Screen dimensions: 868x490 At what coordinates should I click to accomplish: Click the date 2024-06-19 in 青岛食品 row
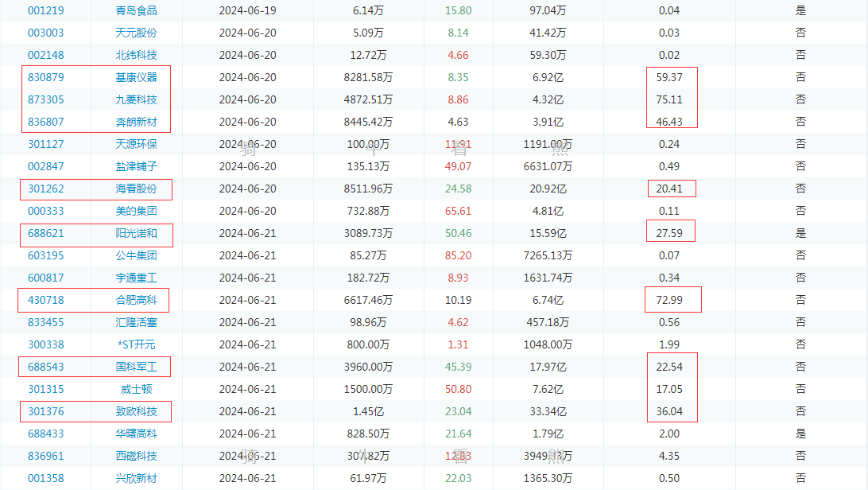(247, 10)
